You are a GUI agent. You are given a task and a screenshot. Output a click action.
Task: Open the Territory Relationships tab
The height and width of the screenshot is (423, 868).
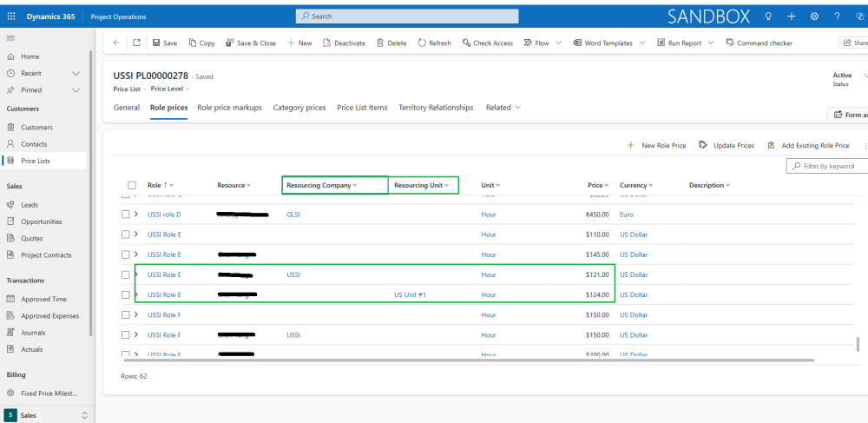pyautogui.click(x=436, y=108)
